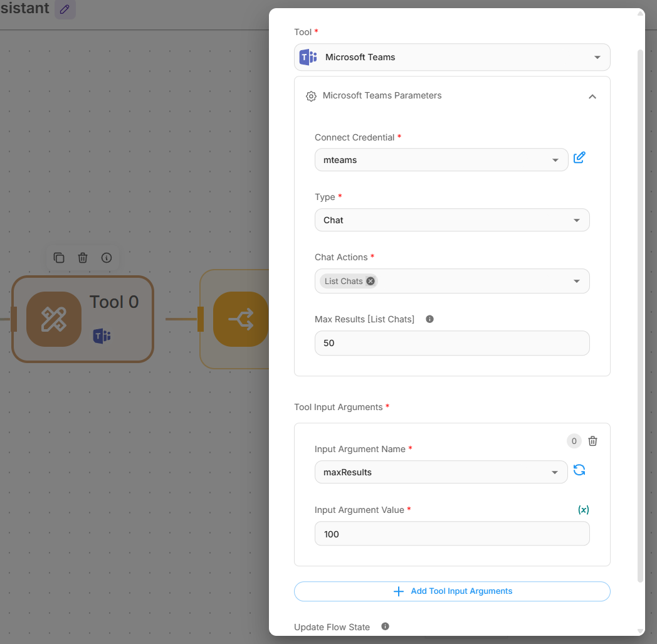The image size is (657, 644).
Task: Edit the mteams credential
Action: coord(579,157)
